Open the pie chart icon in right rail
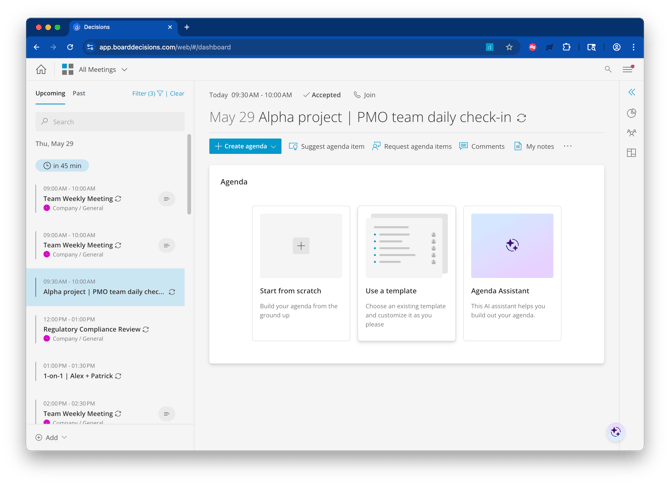The image size is (670, 485). point(632,113)
